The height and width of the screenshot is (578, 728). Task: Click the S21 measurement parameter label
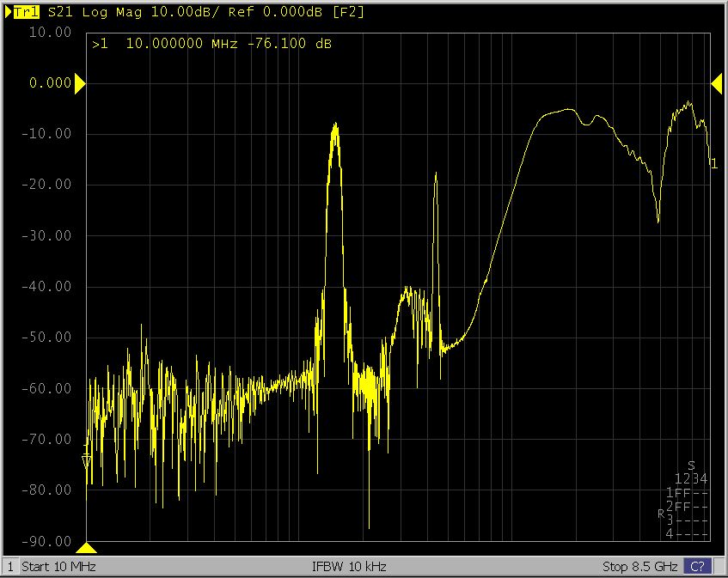click(x=60, y=12)
